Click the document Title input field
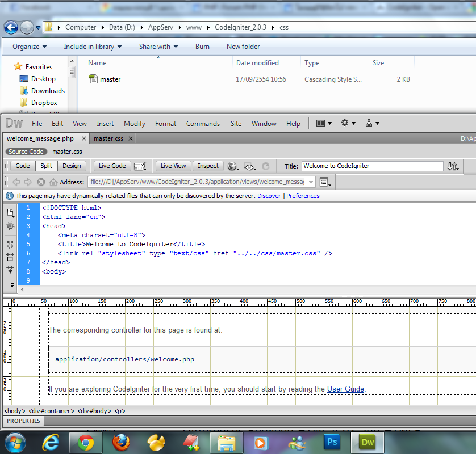This screenshot has height=454, width=476. click(373, 166)
